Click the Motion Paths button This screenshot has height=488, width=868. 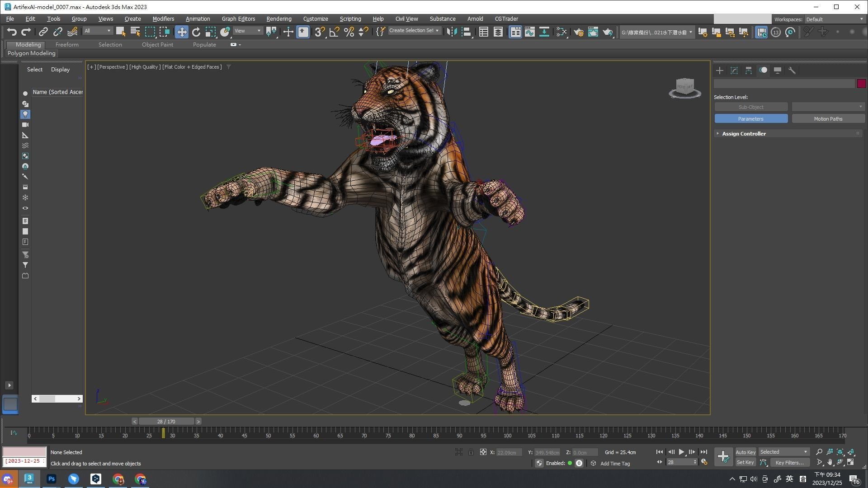pyautogui.click(x=828, y=119)
